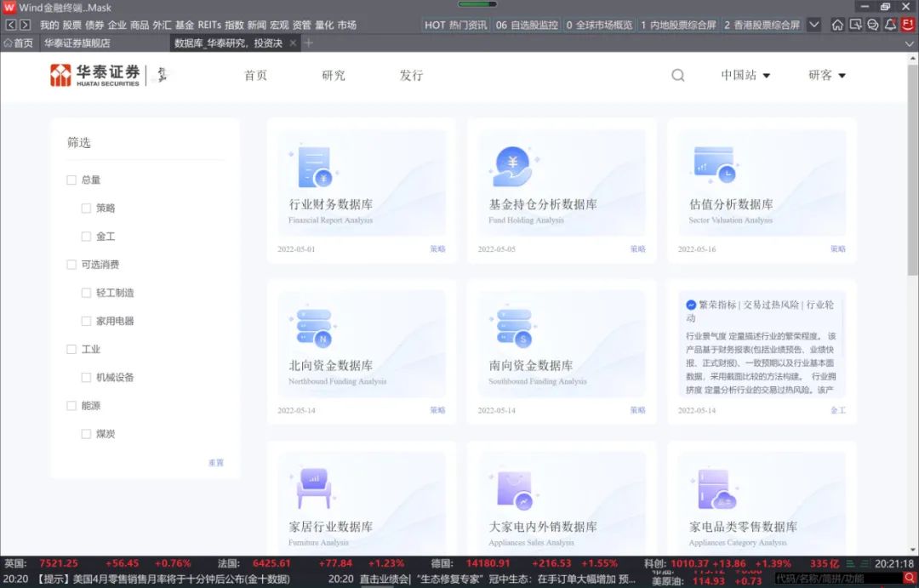919x588 pixels.
Task: Check the 家用电器 filter checkbox
Action: (86, 321)
